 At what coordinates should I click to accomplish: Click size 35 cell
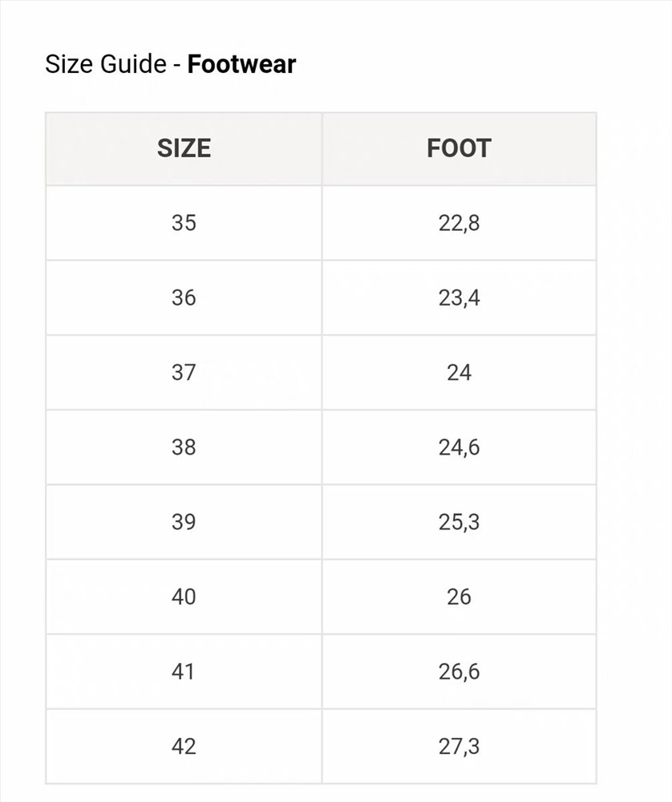click(184, 223)
